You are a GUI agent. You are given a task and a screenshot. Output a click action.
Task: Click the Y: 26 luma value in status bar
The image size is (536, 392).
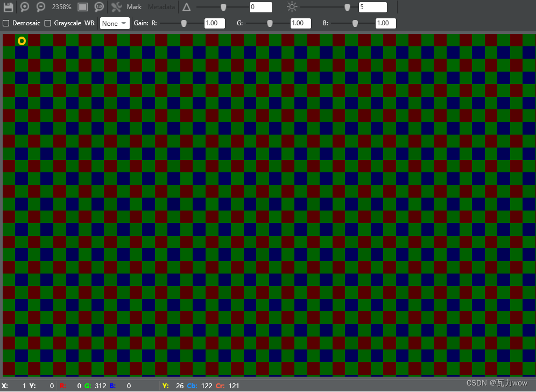(173, 386)
